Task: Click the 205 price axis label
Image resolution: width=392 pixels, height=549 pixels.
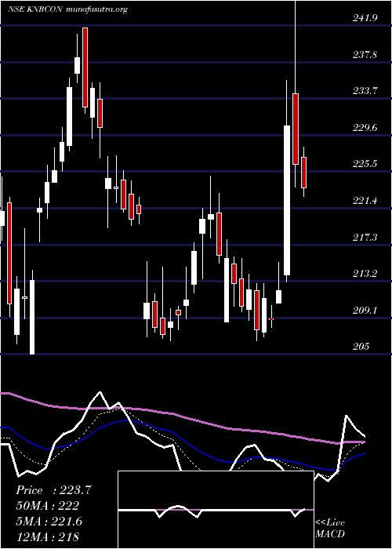Action: click(361, 347)
